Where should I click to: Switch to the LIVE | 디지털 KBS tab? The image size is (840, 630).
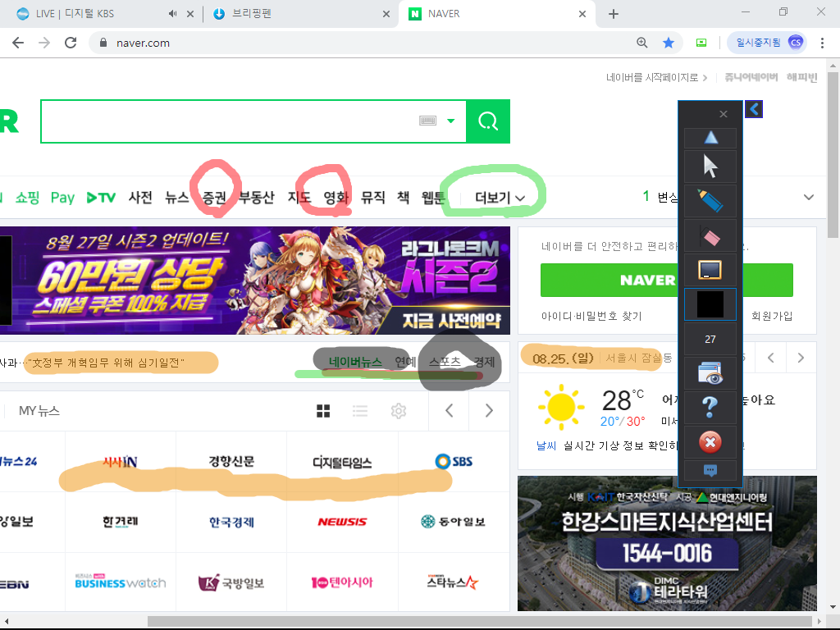pyautogui.click(x=102, y=14)
